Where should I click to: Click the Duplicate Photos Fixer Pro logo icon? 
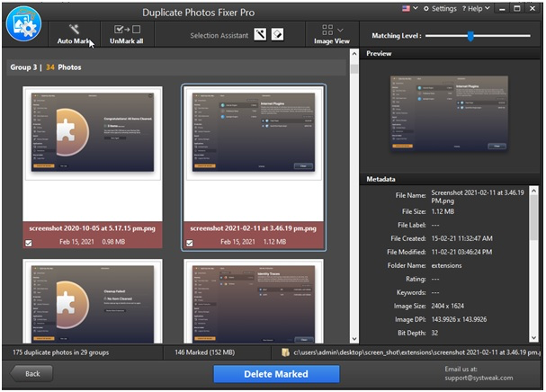(23, 24)
